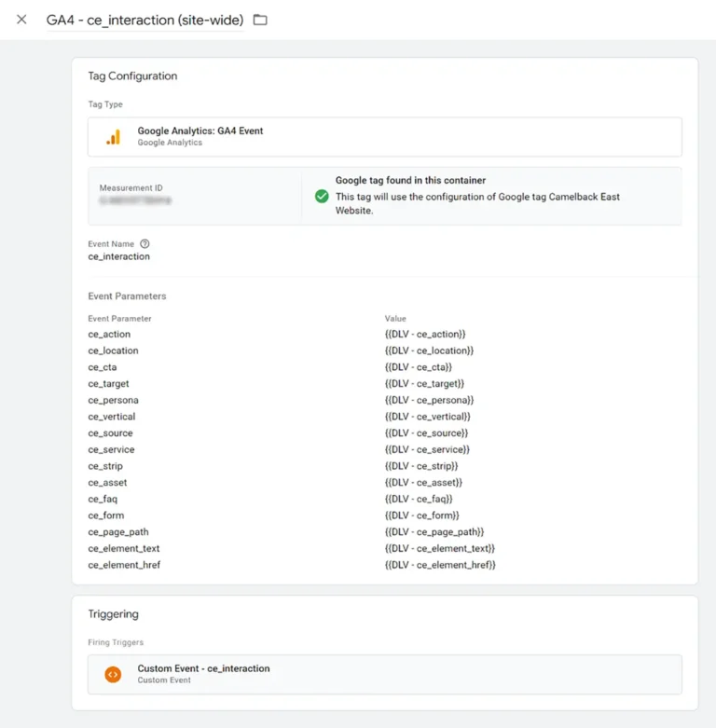Click the value {{DLV - ce_location}}
Screen dimensions: 716x728
[x=429, y=350]
